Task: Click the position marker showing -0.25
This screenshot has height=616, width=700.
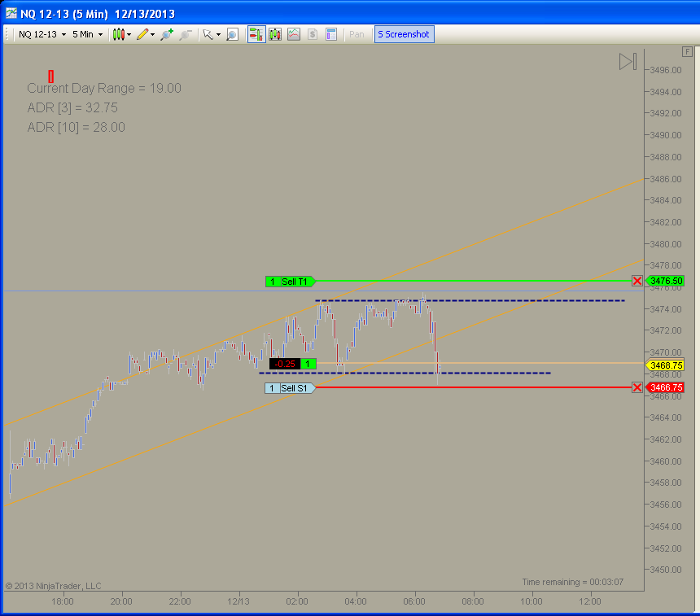Action: (293, 364)
